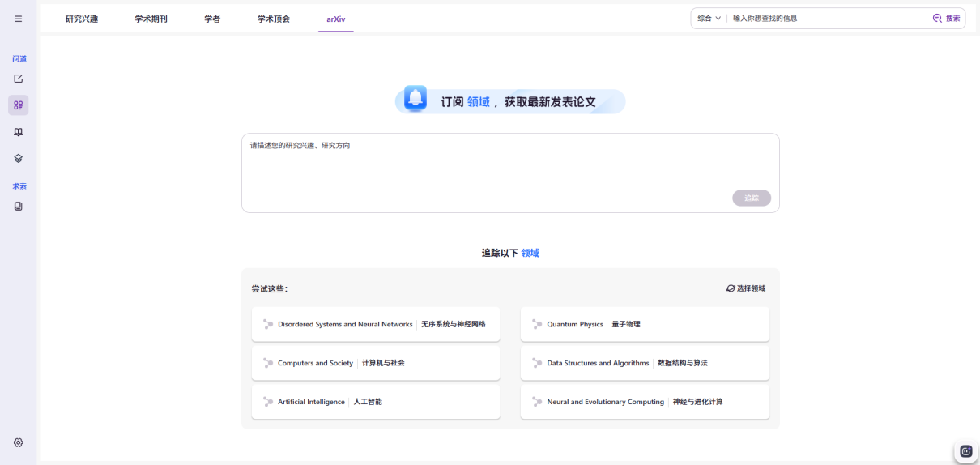The image size is (980, 465).
Task: Switch to the 研究兴趣 tab
Action: tap(82, 19)
